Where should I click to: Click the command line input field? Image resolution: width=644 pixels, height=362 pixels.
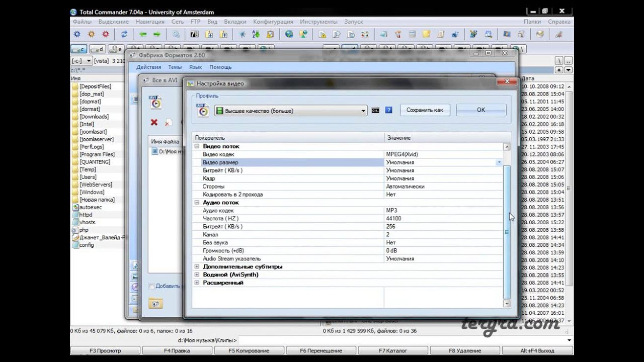[x=405, y=340]
